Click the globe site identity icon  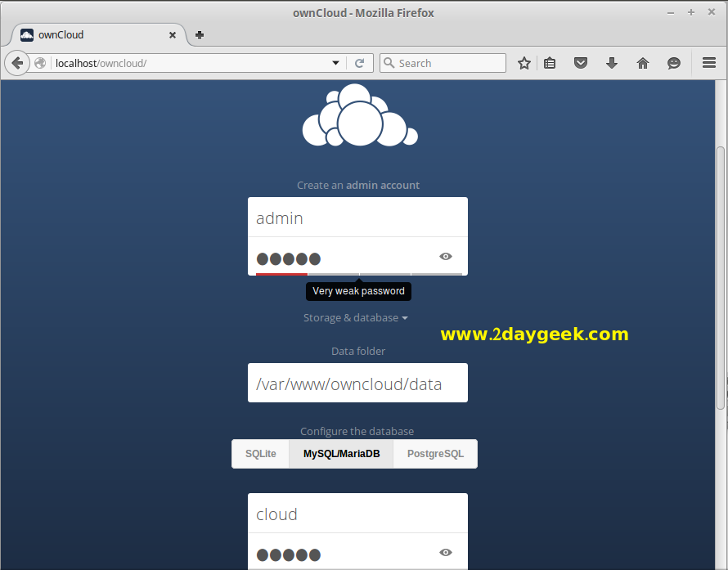click(40, 63)
